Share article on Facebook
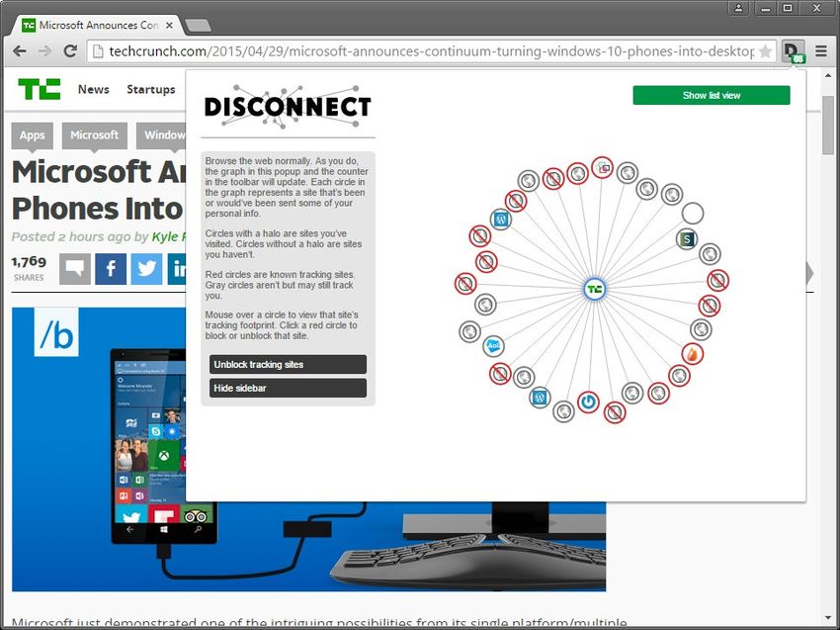Screen dimensions: 840x630 click(111, 269)
